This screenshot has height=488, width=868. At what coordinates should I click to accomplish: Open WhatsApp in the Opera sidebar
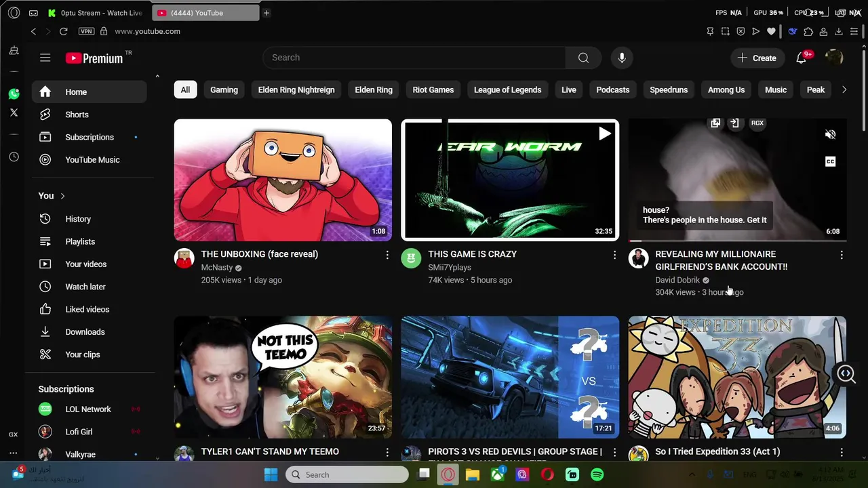(14, 94)
